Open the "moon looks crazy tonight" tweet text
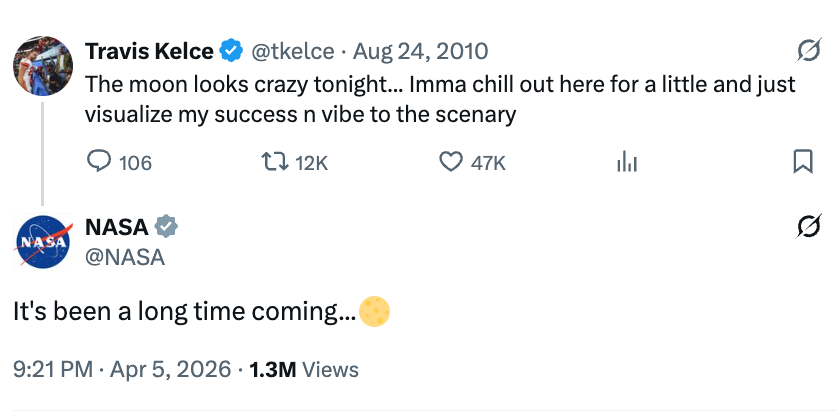Image resolution: width=836 pixels, height=412 pixels. click(x=440, y=98)
